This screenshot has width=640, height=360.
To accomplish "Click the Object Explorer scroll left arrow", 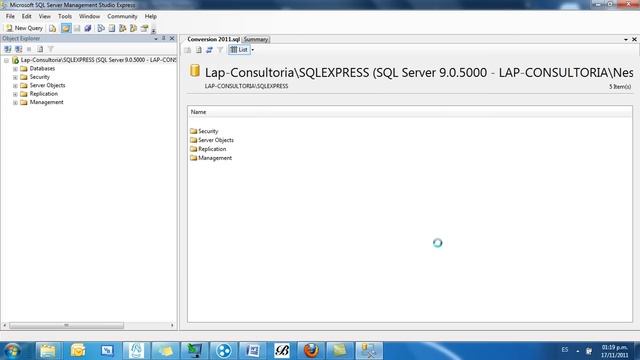I will click(5, 325).
